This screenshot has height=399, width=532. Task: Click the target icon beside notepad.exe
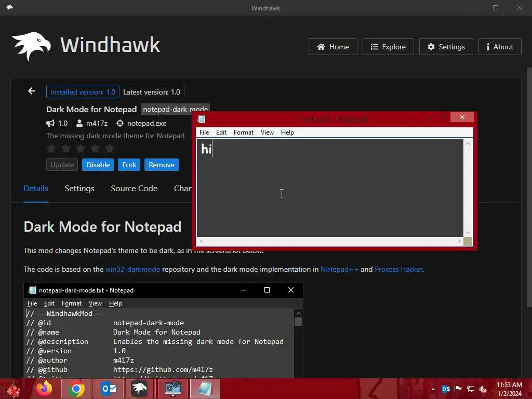click(120, 123)
